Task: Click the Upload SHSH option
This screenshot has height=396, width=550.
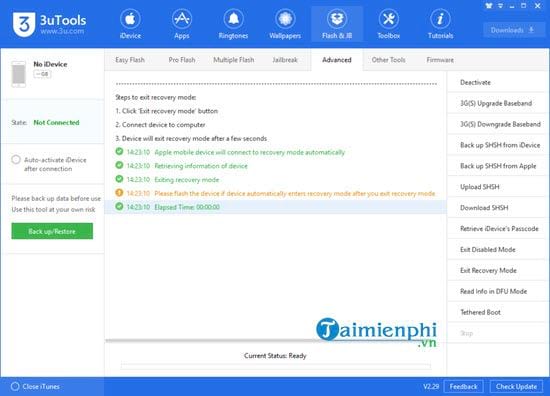Action: (498, 187)
